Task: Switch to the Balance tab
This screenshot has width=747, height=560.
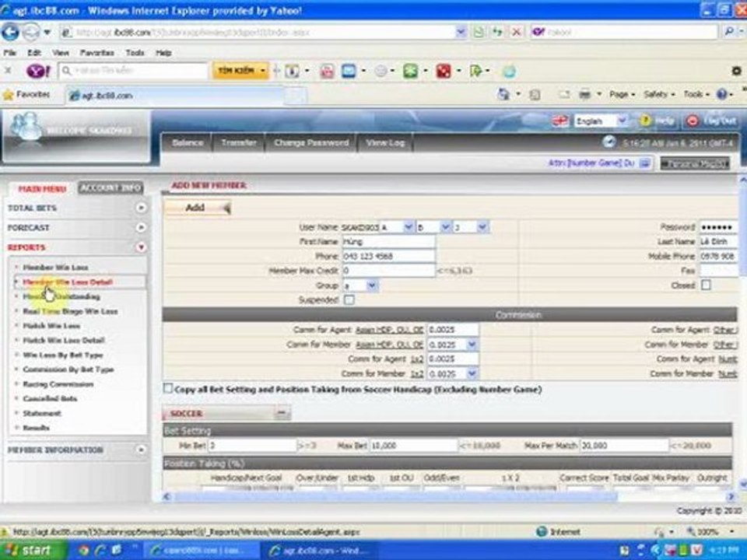Action: (188, 142)
